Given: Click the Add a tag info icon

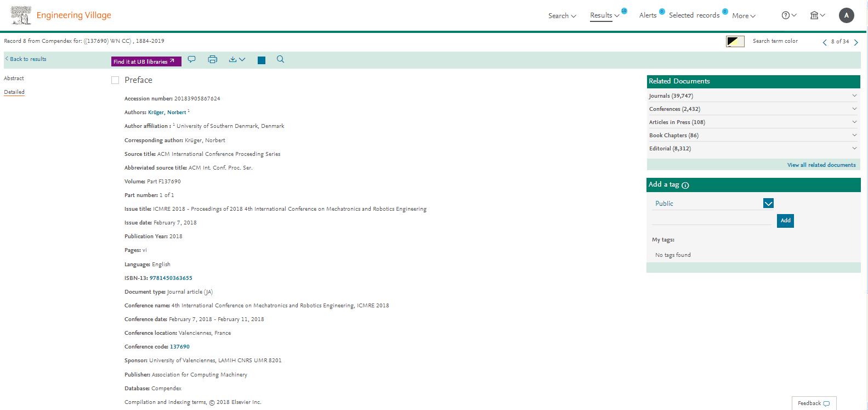Looking at the screenshot, I should click(x=685, y=186).
